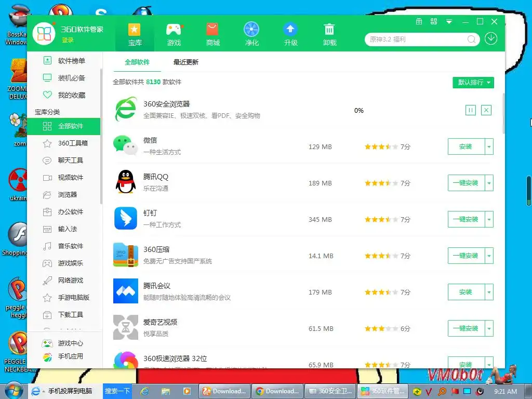This screenshot has width=532, height=399.
Task: Select the 聊天工具 category
Action: 64,160
